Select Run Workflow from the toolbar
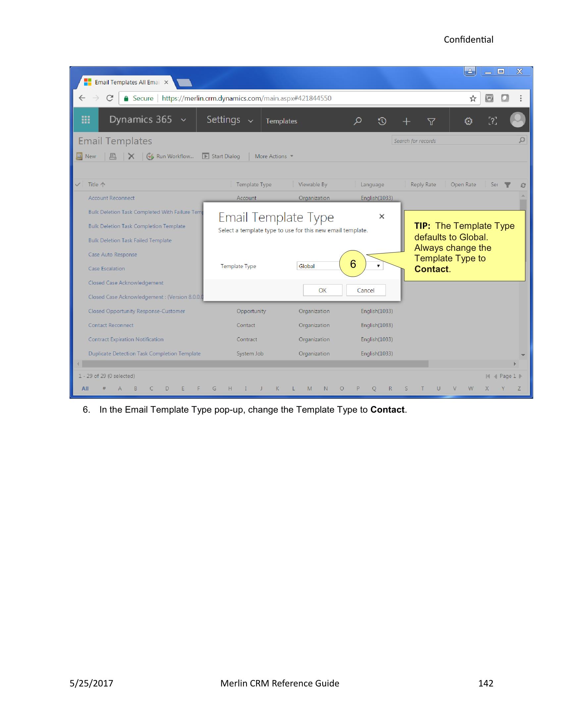Image resolution: width=563 pixels, height=728 pixels. [170, 156]
